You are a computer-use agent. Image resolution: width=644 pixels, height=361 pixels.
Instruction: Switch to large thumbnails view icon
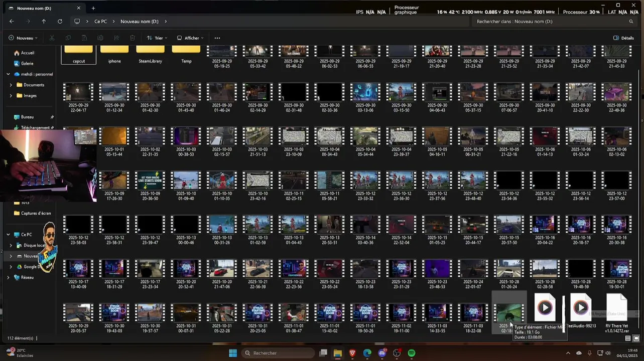pyautogui.click(x=636, y=338)
